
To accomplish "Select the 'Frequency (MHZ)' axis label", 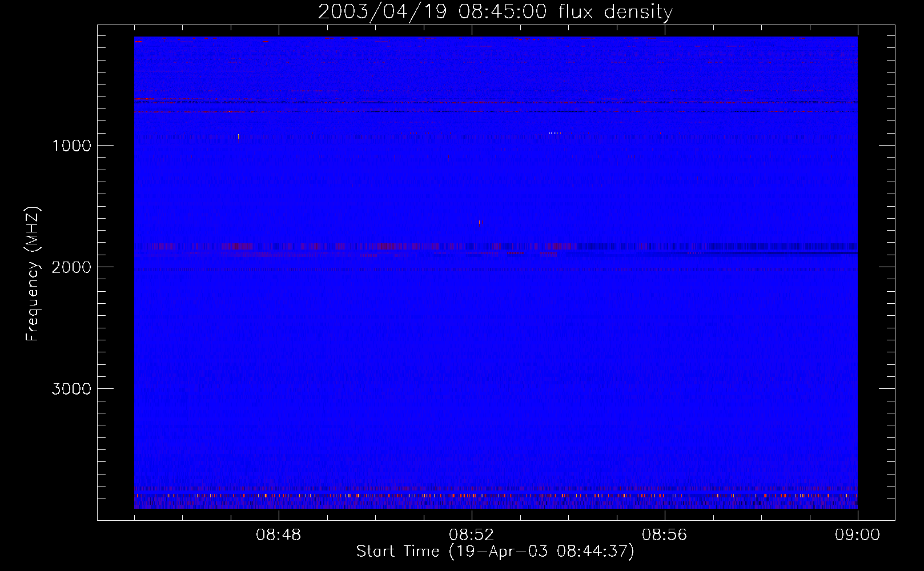I will 33,274.
